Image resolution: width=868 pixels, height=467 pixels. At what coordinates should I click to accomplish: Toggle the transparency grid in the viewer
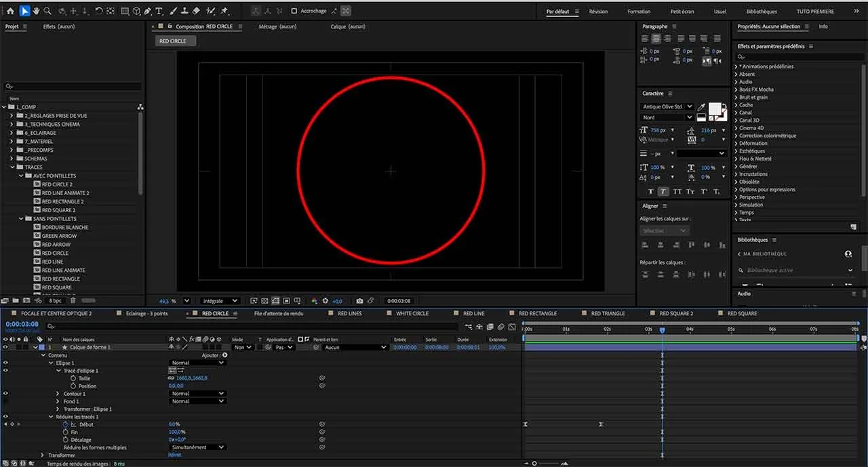pos(265,301)
